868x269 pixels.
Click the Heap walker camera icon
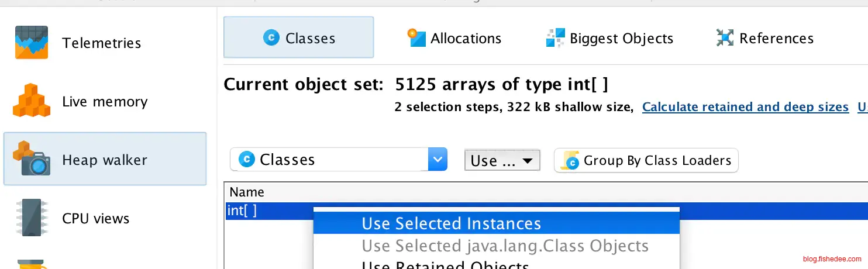(x=31, y=159)
